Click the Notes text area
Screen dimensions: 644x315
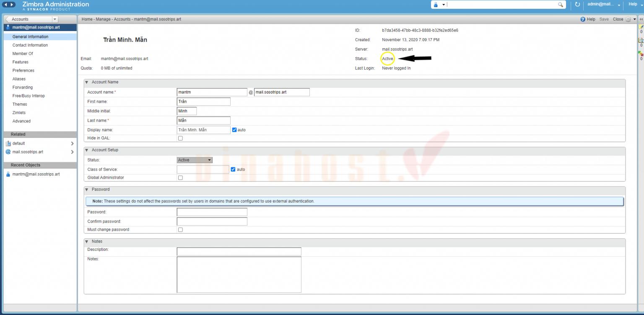pos(239,275)
